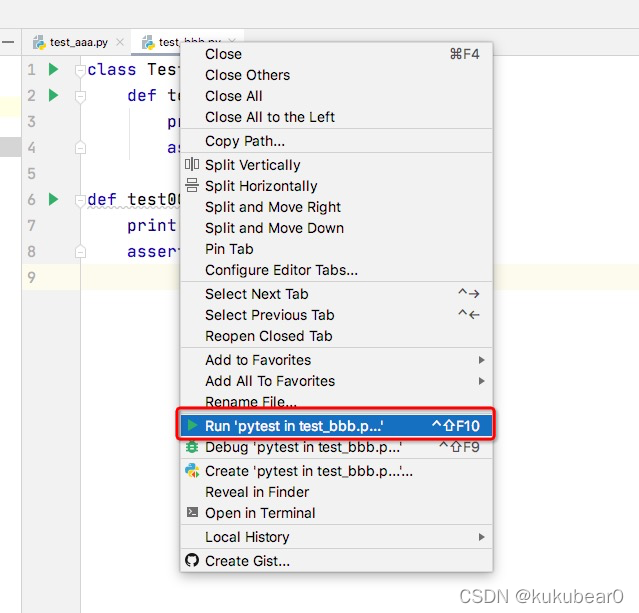Select Close All menu entry

[336, 96]
